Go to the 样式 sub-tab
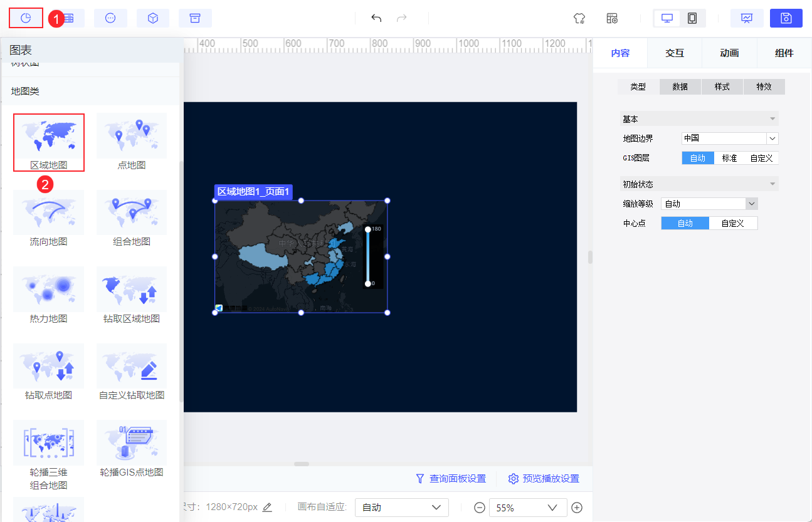 [722, 87]
